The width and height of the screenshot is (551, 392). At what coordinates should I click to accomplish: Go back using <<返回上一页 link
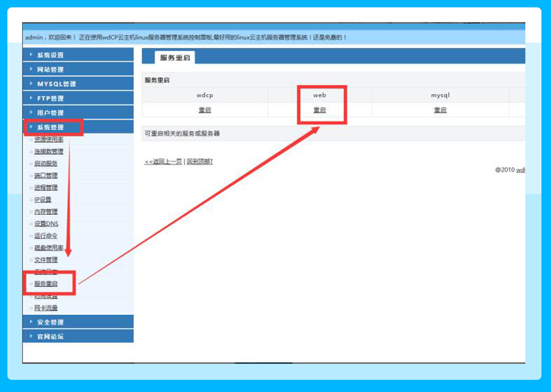163,161
